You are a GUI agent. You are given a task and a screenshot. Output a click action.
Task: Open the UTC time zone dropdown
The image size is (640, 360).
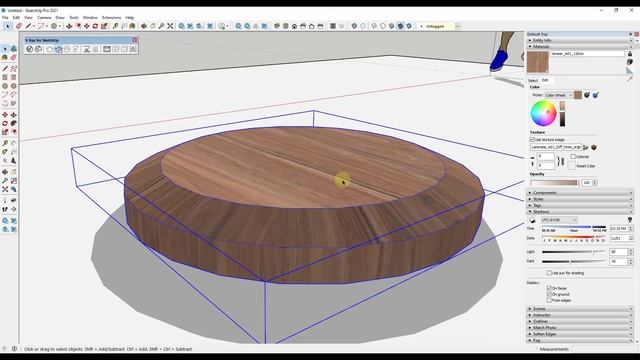click(559, 220)
